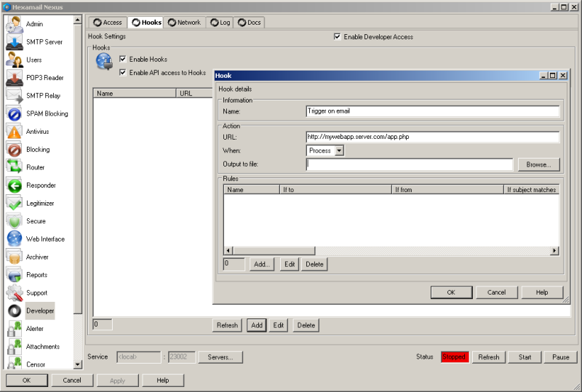
Task: Open the SMTP Server module icon
Action: (x=15, y=42)
